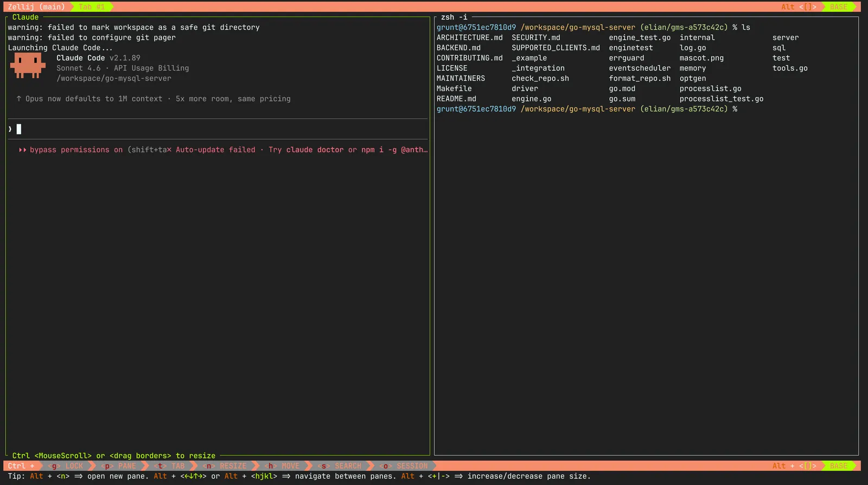Click eventscheduler directory name
The image size is (868, 485).
[640, 68]
